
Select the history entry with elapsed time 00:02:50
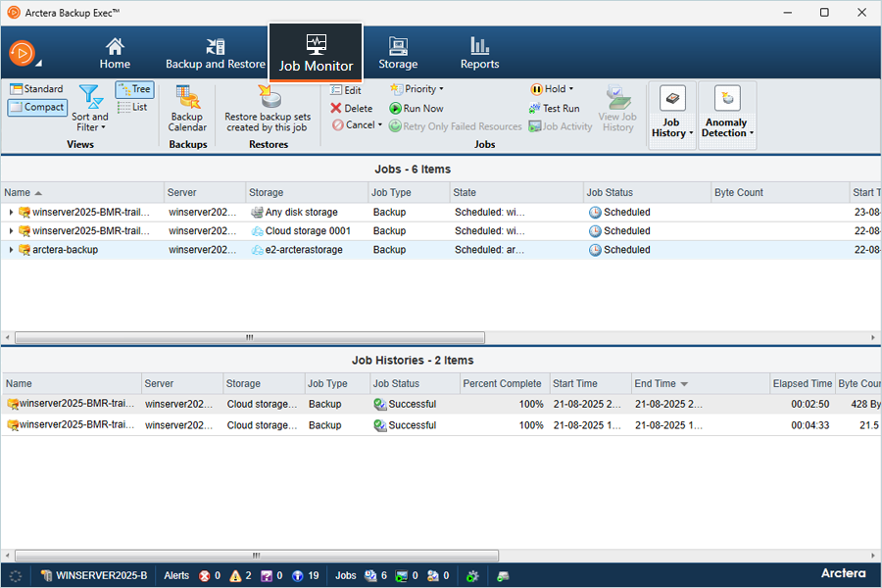tap(441, 404)
